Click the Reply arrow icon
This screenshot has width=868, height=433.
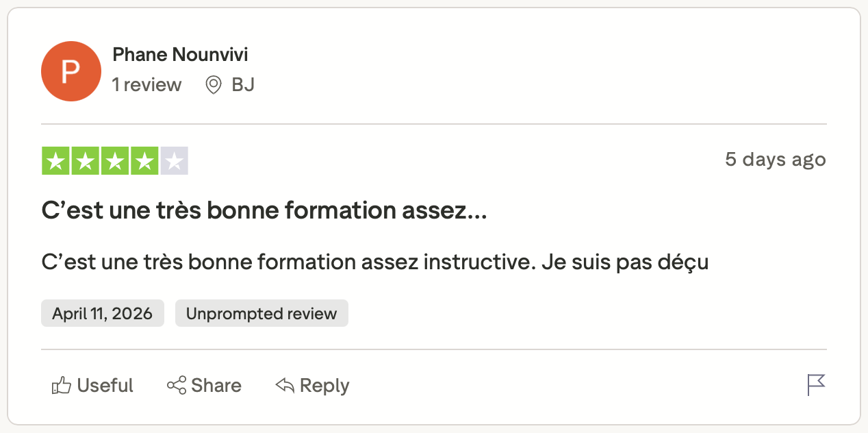(285, 386)
